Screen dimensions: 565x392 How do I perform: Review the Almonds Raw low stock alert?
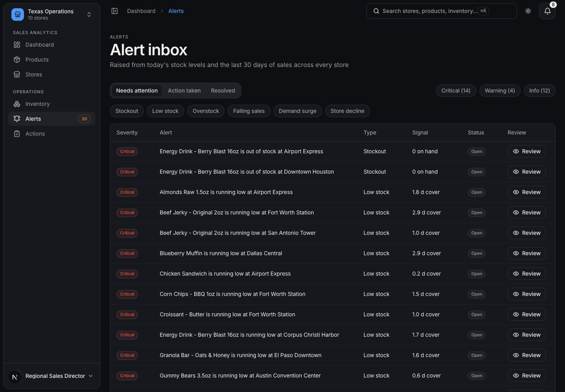coord(527,192)
